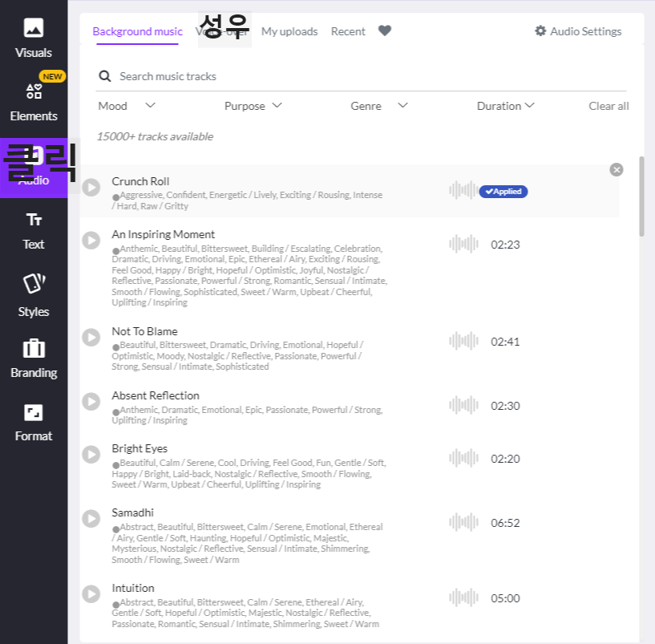
Task: Remove applied Crunch Roll track
Action: [x=617, y=170]
